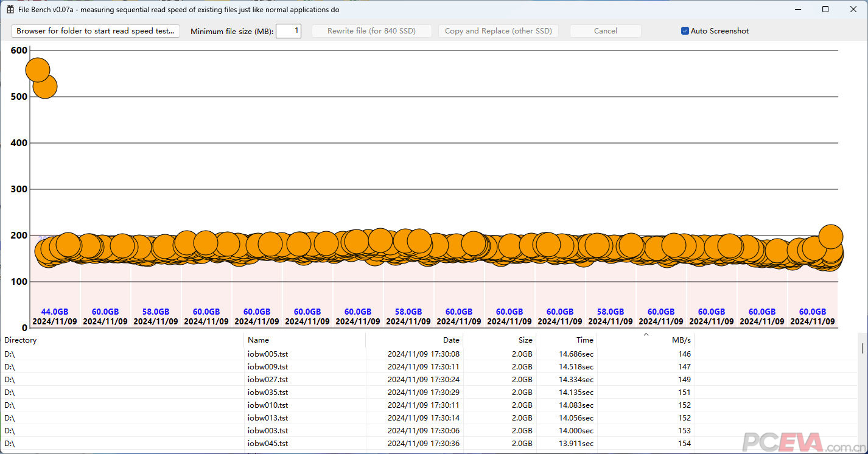Select the iobw027.tst entry
The width and height of the screenshot is (868, 454).
tap(268, 380)
